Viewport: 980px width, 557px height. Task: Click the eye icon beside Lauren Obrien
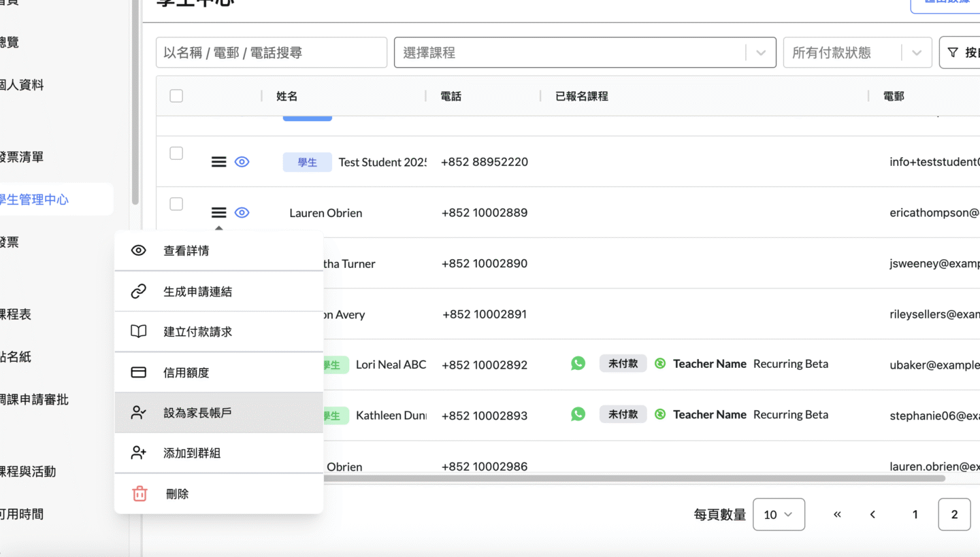[242, 213]
